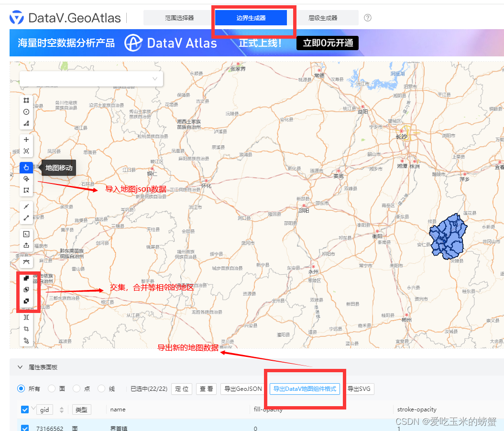Switch to the 范围选择器 tab

[x=179, y=18]
